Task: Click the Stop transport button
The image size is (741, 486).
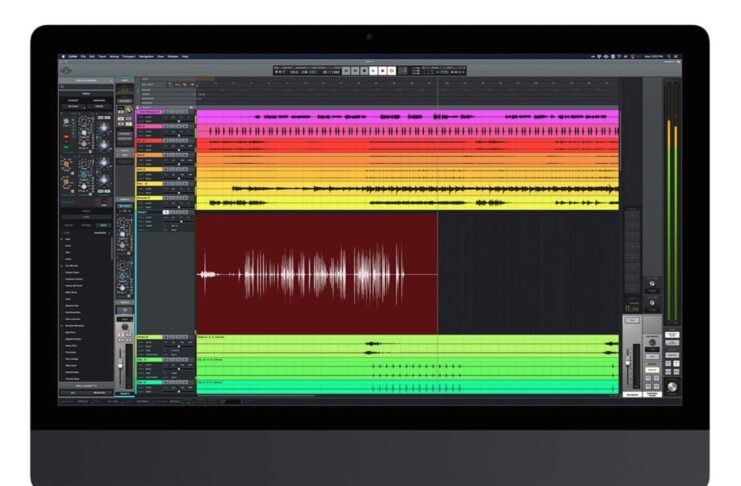Action: [364, 71]
